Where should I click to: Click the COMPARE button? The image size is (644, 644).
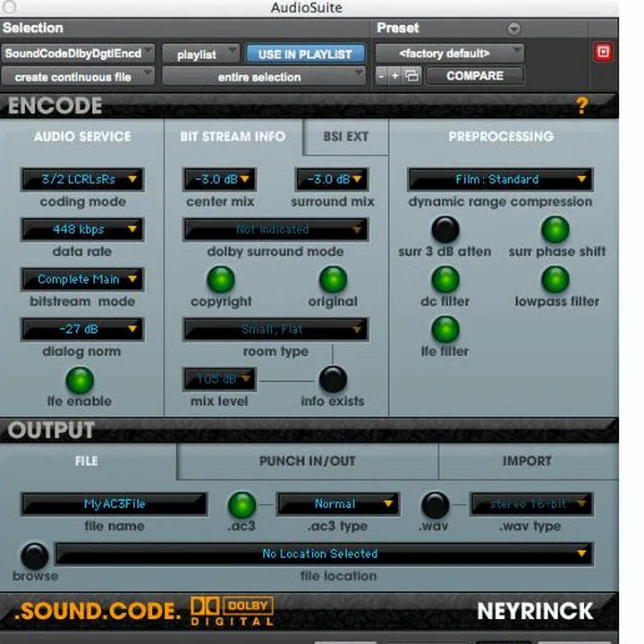tap(475, 76)
